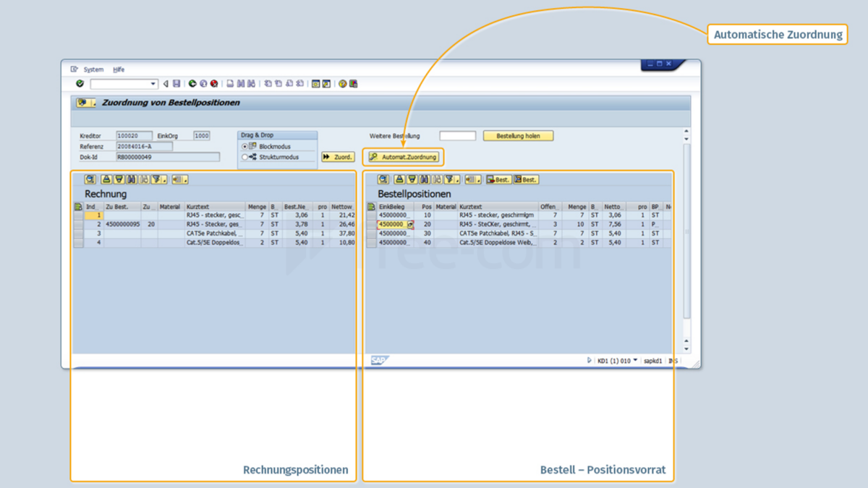The height and width of the screenshot is (488, 868).
Task: Click the Automat.Zuordnung button
Action: click(x=403, y=157)
